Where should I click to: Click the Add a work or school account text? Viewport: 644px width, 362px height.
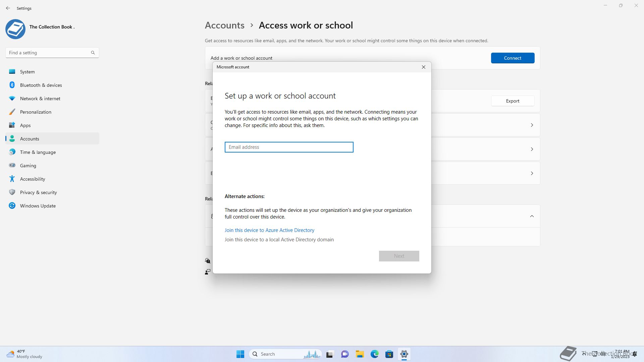click(x=241, y=58)
